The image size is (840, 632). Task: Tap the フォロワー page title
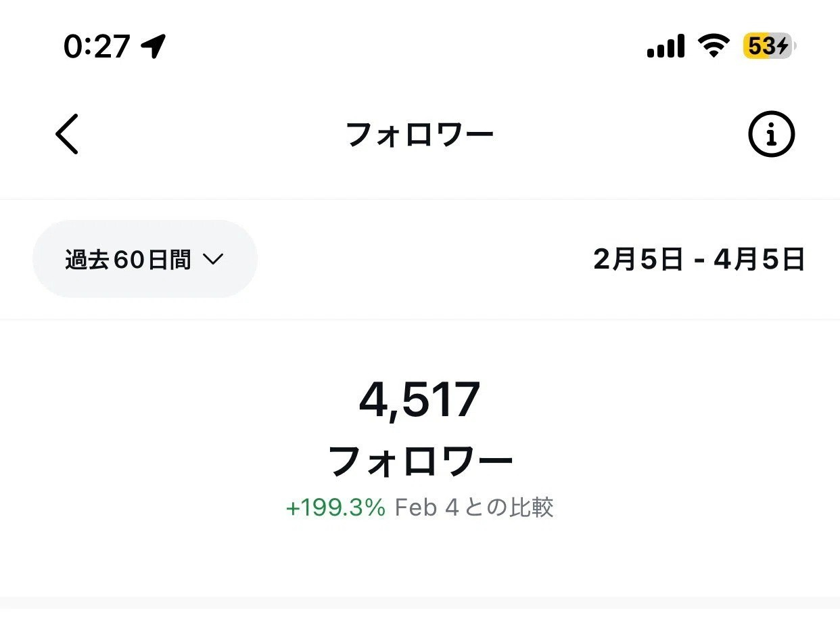pyautogui.click(x=419, y=135)
